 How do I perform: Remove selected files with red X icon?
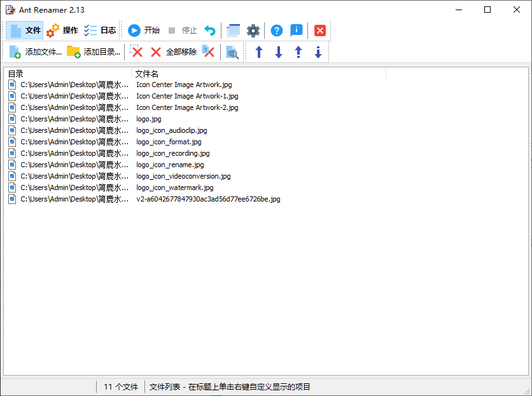(137, 51)
